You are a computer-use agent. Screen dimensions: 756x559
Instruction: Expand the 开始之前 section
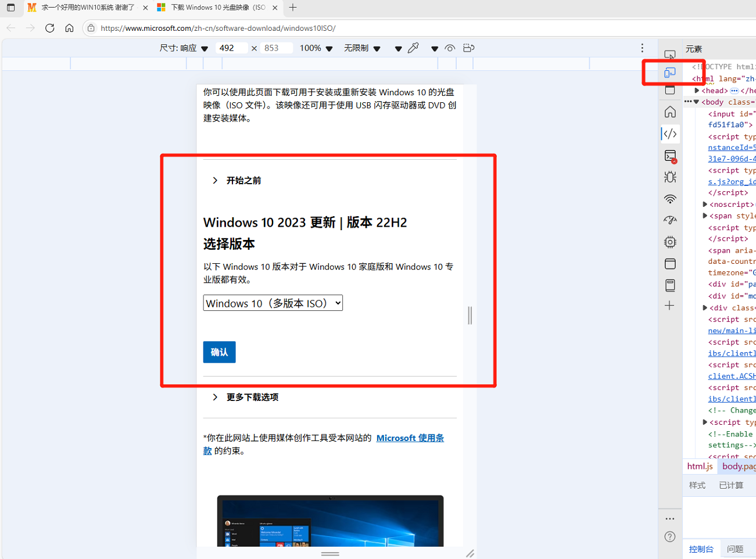(x=243, y=181)
